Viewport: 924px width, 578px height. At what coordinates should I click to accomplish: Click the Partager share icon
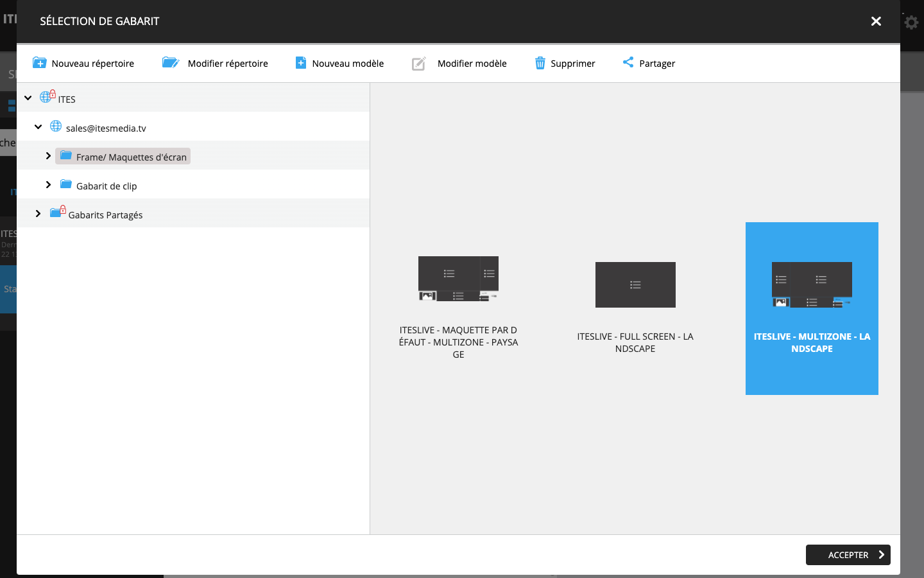628,62
